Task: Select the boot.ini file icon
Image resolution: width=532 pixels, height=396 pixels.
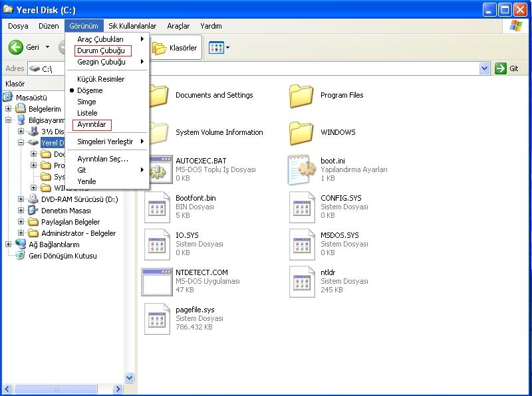Action: pyautogui.click(x=301, y=169)
